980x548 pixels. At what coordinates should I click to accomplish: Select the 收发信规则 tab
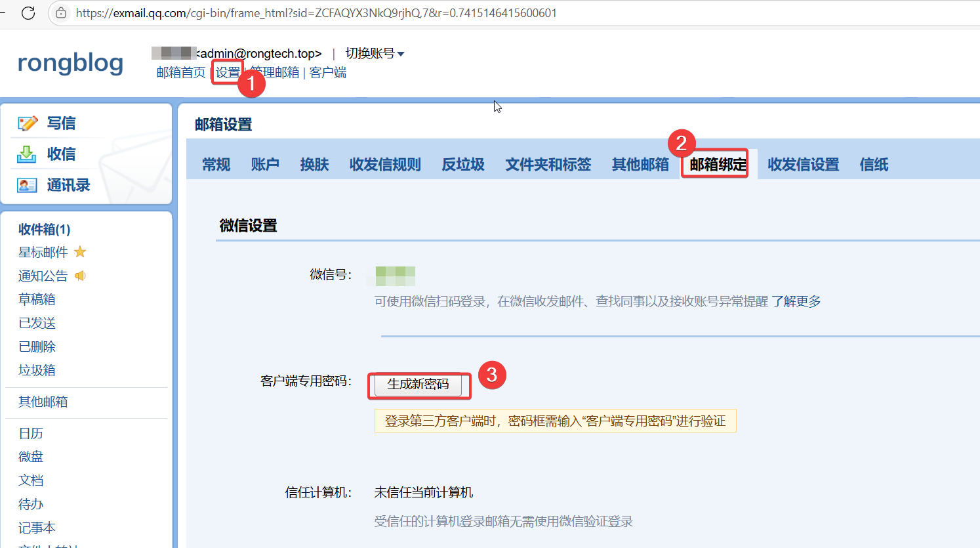click(x=385, y=165)
